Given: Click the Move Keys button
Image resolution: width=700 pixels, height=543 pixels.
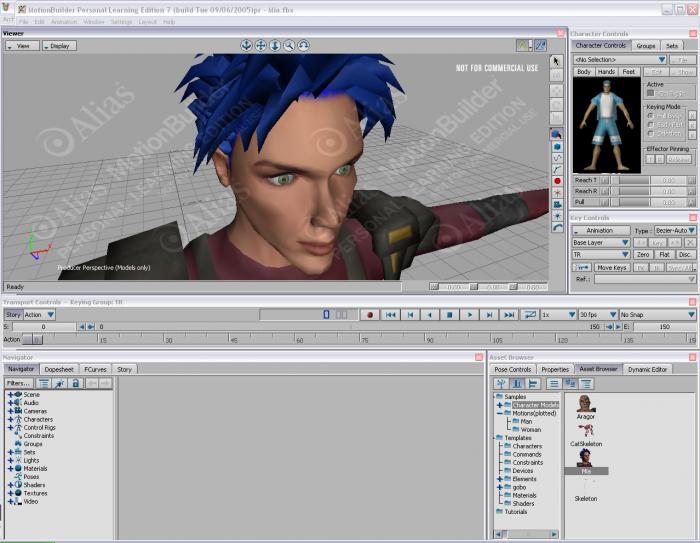Looking at the screenshot, I should [x=611, y=267].
